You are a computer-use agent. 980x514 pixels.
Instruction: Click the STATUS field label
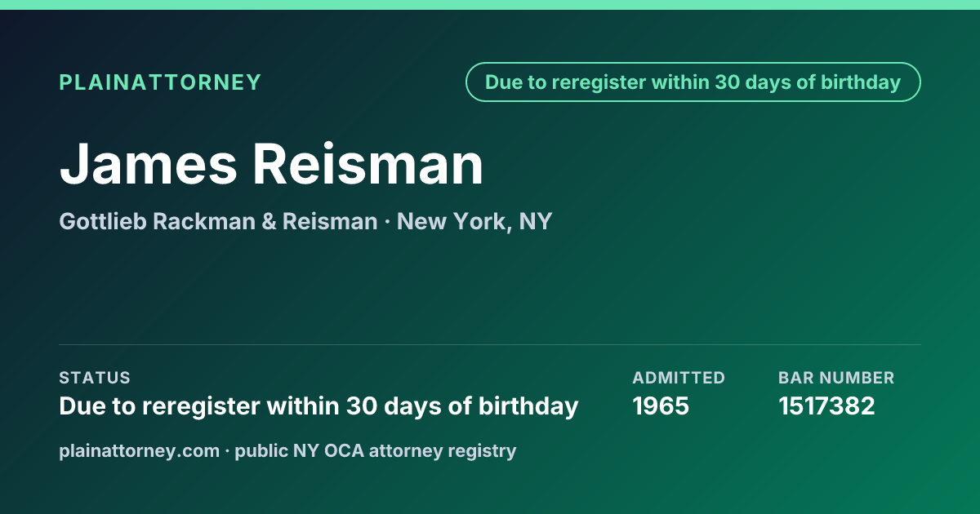(x=95, y=378)
